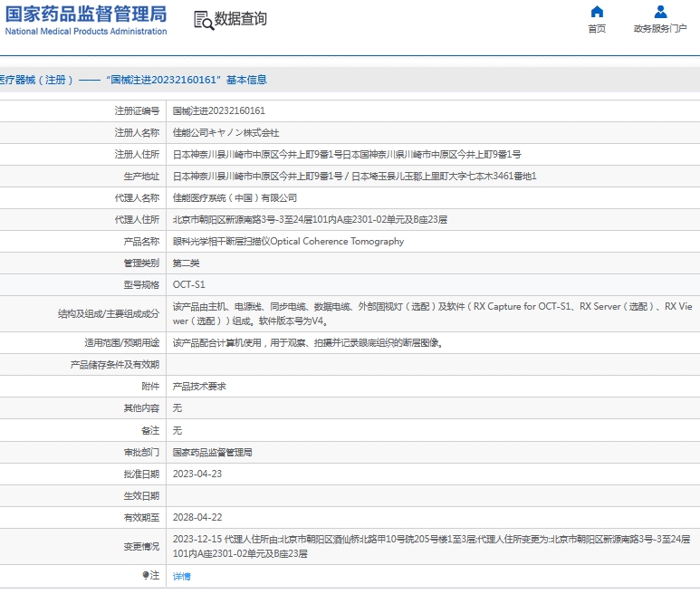The image size is (700, 594).
Task: Click agent name 佳能医疗系统（中国）有限公司
Action: [x=235, y=197]
